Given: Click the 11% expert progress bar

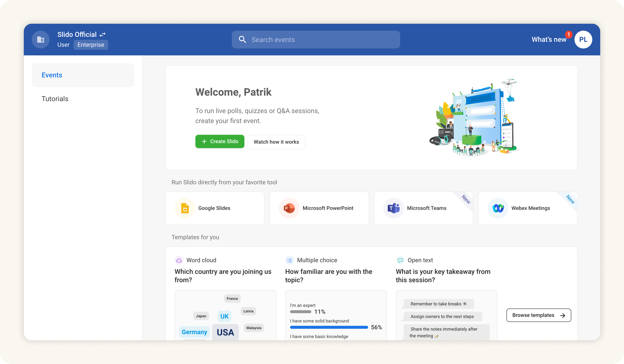Looking at the screenshot, I should (301, 312).
